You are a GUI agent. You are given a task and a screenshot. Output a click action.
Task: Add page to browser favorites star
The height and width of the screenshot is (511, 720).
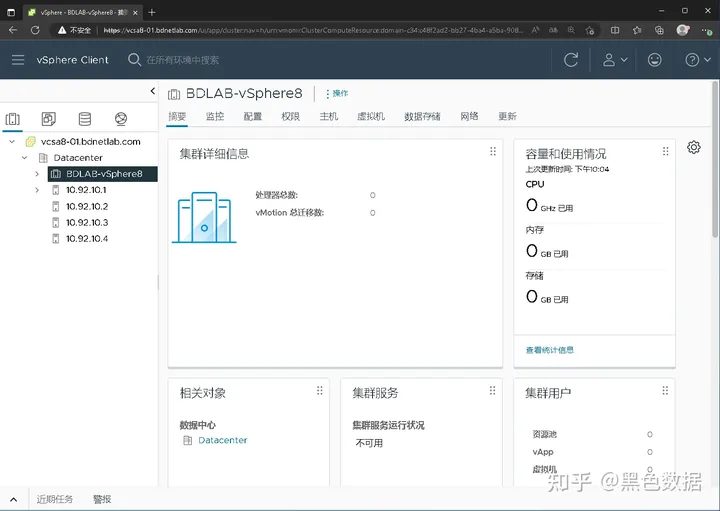tap(590, 30)
